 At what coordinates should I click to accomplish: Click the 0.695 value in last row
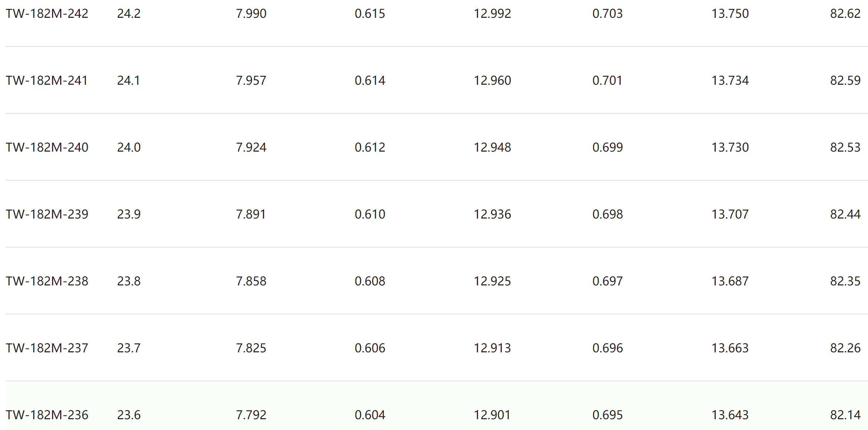(x=608, y=415)
